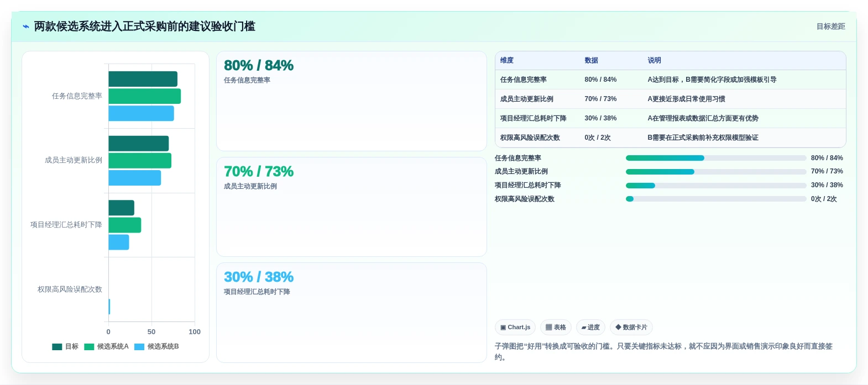Click the 权限高风险误配次数 progress bar
868x385 pixels.
point(716,199)
